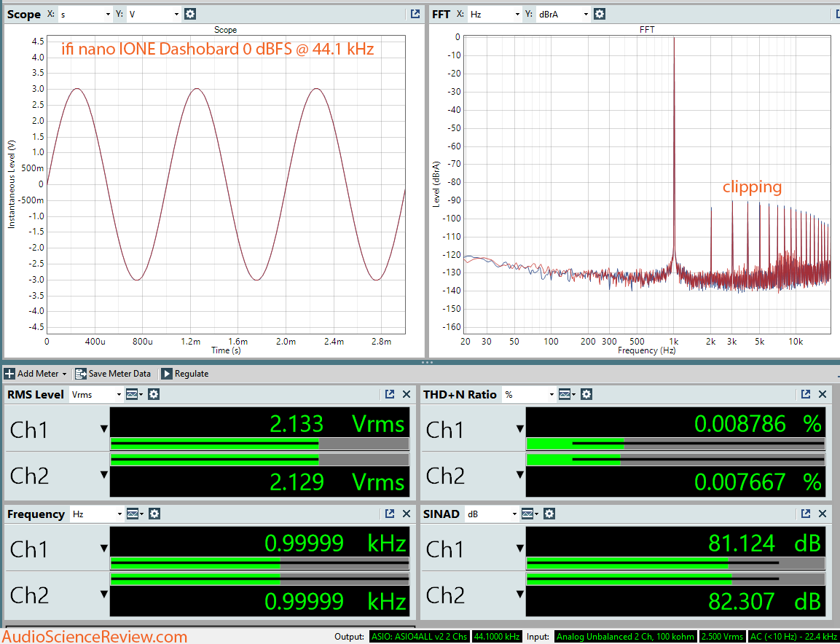Open THD+N Ratio meter view options
The height and width of the screenshot is (644, 840).
tap(567, 394)
